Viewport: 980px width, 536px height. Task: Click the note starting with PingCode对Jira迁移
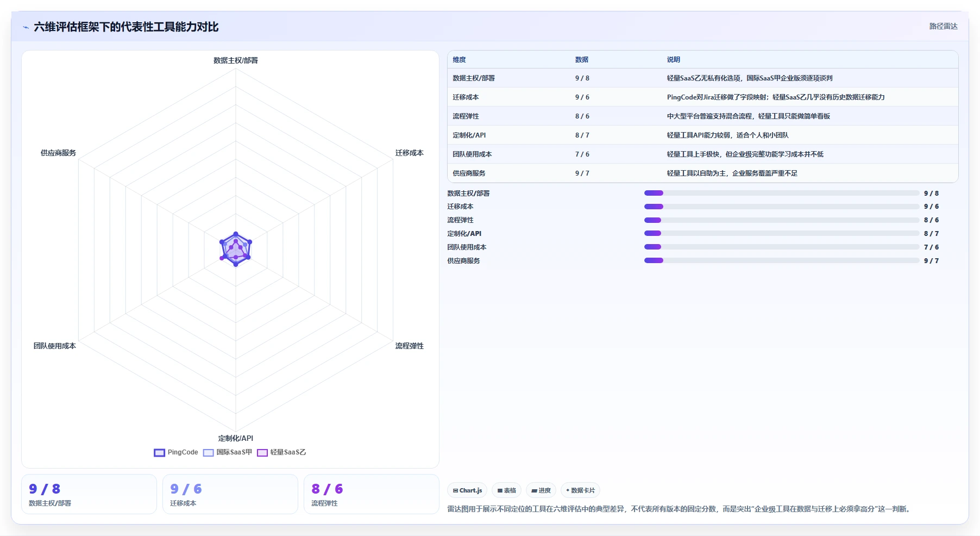point(776,97)
